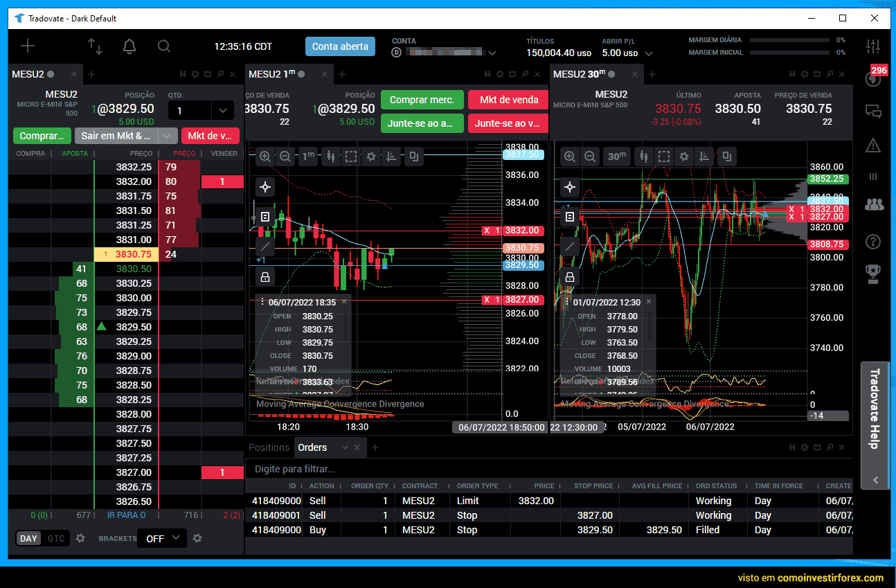Open the community people icon in sidebar
The image size is (896, 588).
click(x=874, y=204)
